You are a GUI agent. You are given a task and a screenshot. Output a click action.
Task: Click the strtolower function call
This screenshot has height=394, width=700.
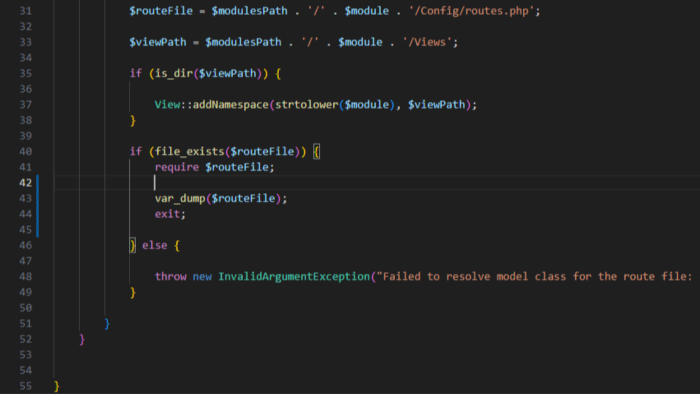pyautogui.click(x=307, y=104)
